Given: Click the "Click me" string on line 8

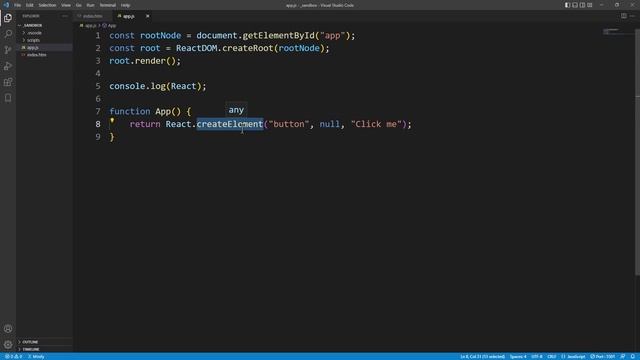Looking at the screenshot, I should click(376, 124).
